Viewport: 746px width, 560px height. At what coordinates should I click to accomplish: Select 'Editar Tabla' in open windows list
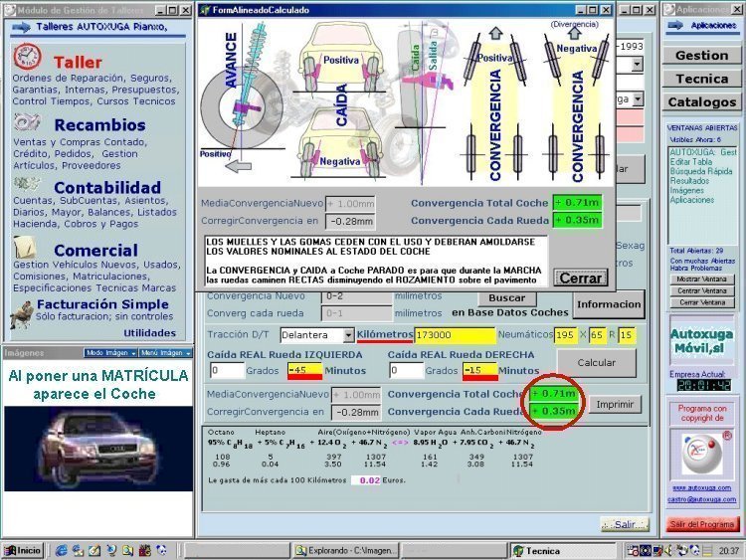pos(691,162)
